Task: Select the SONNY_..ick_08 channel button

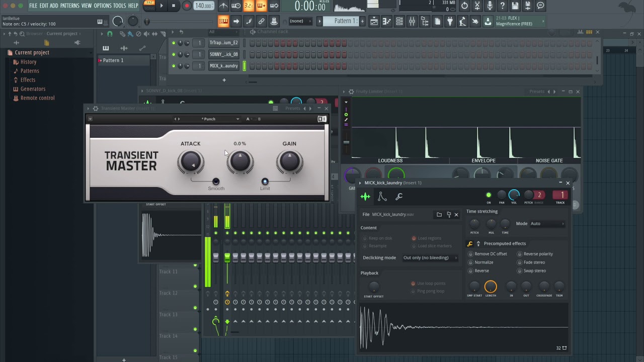Action: [x=223, y=54]
